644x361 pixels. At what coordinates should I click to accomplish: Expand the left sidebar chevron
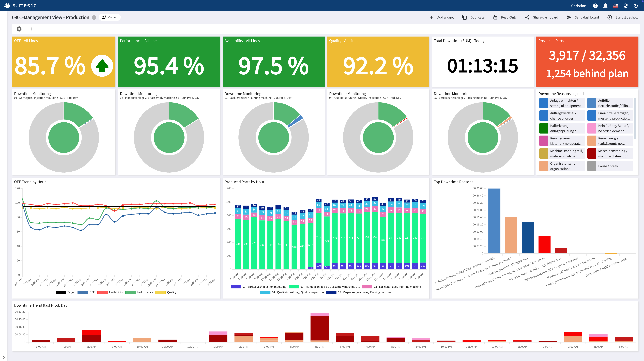point(3,357)
